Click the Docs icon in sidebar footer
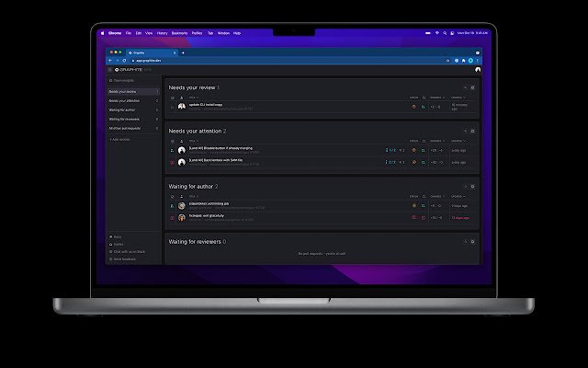 click(x=110, y=237)
